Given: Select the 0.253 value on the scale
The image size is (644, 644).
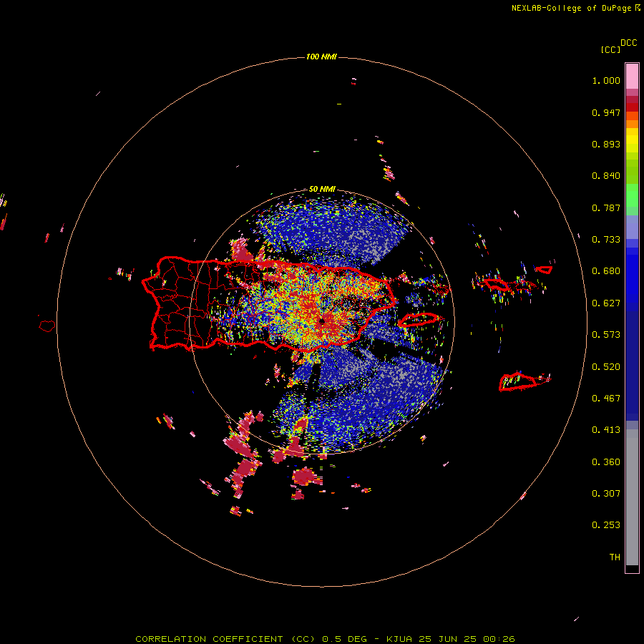Looking at the screenshot, I should coord(606,525).
